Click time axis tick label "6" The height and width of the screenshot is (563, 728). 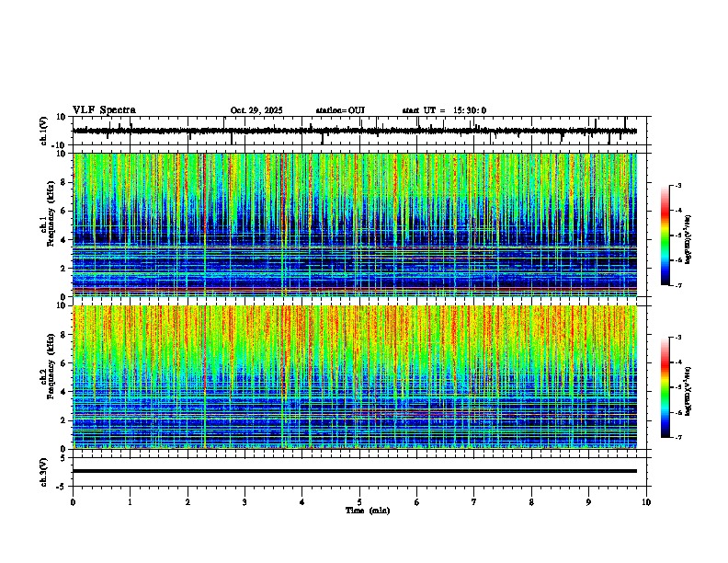click(x=417, y=502)
